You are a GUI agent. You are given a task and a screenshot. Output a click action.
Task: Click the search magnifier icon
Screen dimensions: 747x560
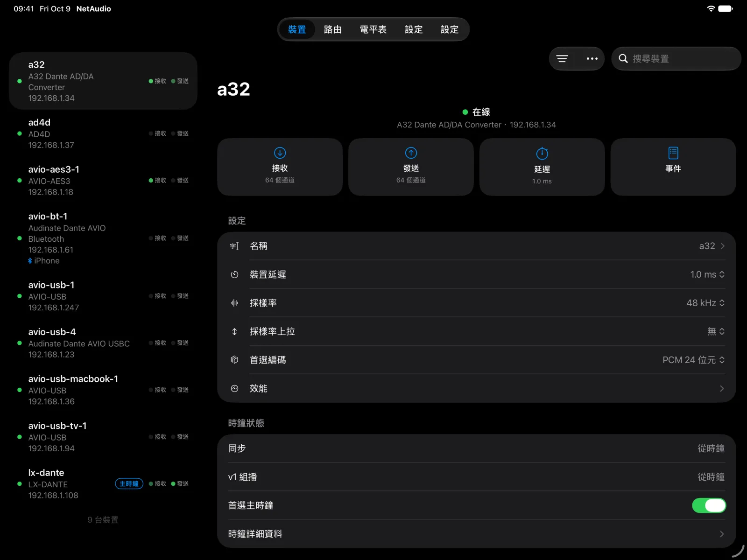[x=623, y=59]
